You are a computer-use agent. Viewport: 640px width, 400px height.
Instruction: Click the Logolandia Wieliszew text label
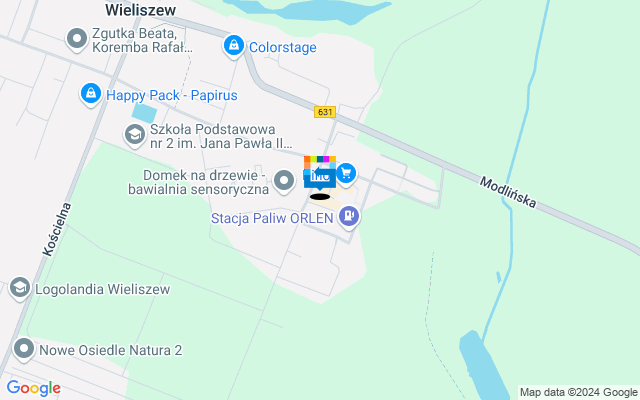[102, 289]
